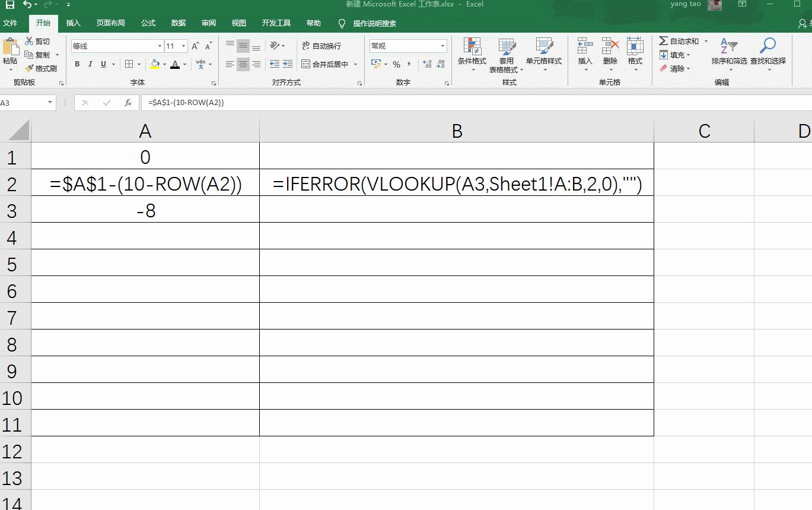The image size is (812, 510).
Task: Decrease font size with the smaller A
Action: (208, 46)
